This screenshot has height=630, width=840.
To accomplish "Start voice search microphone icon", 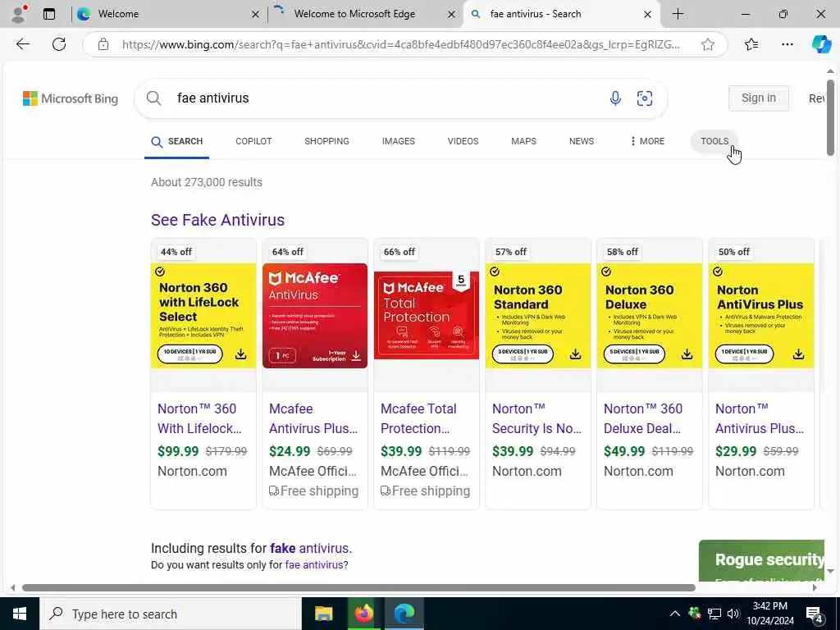I will point(615,98).
